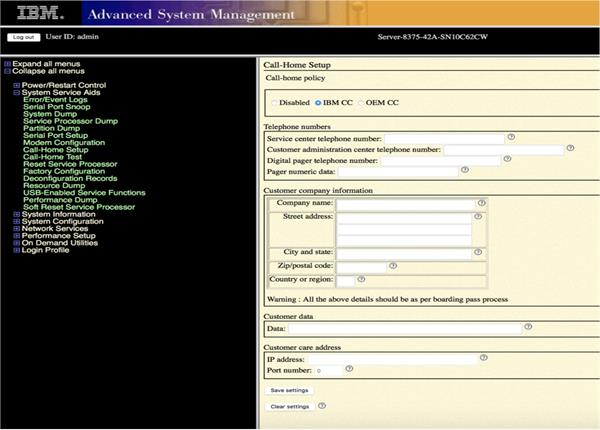Focus Country or region field
The width and height of the screenshot is (600, 430).
coord(346,281)
